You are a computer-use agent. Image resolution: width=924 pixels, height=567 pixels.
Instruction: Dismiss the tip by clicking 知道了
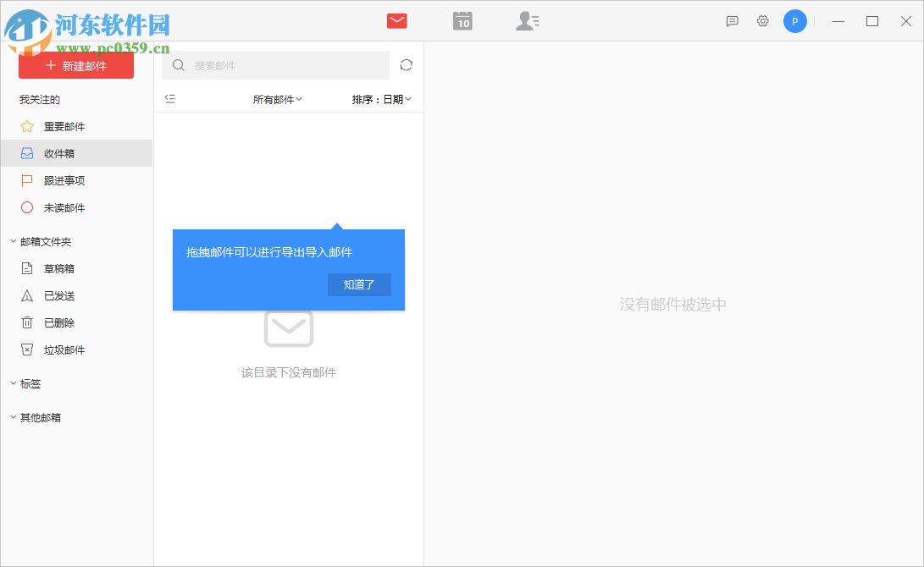coord(359,284)
